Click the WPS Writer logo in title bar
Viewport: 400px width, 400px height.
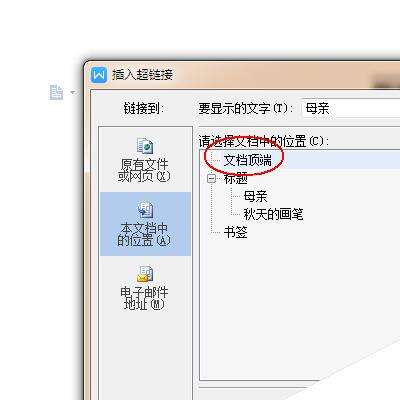click(99, 75)
